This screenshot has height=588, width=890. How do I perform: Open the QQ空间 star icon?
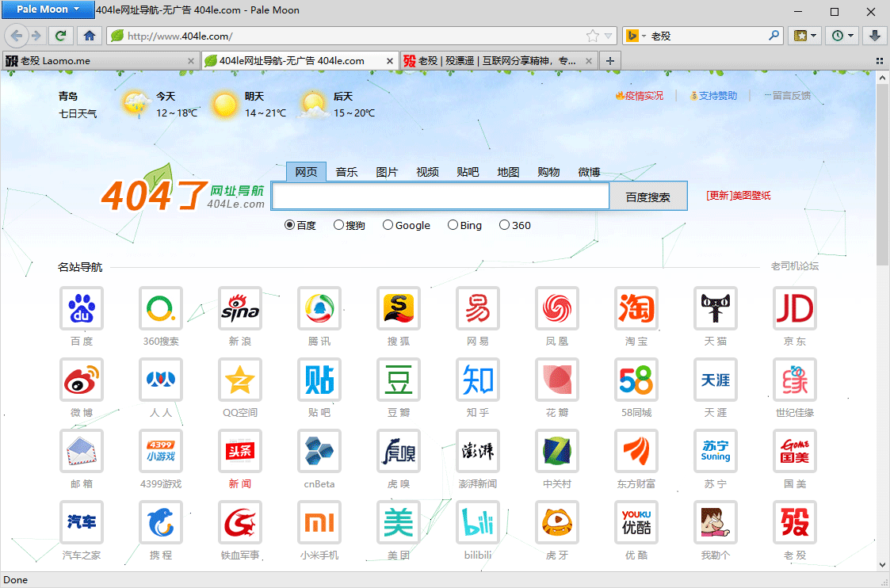coord(240,380)
